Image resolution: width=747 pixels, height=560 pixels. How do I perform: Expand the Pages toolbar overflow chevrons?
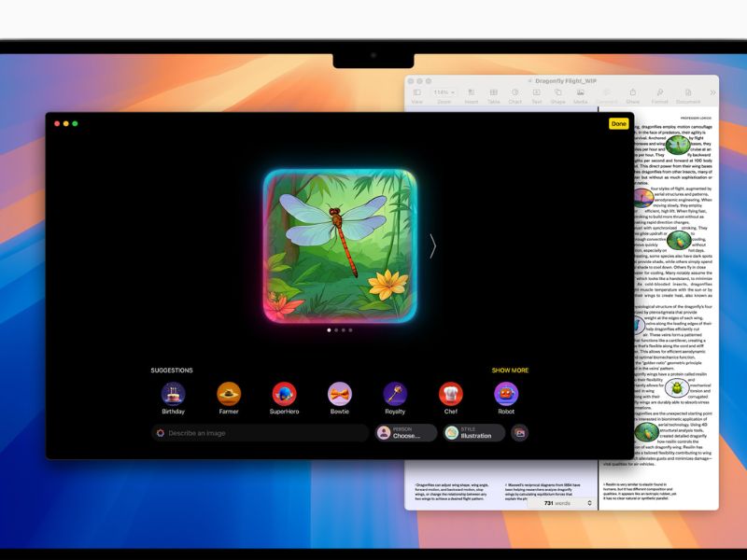pos(712,92)
